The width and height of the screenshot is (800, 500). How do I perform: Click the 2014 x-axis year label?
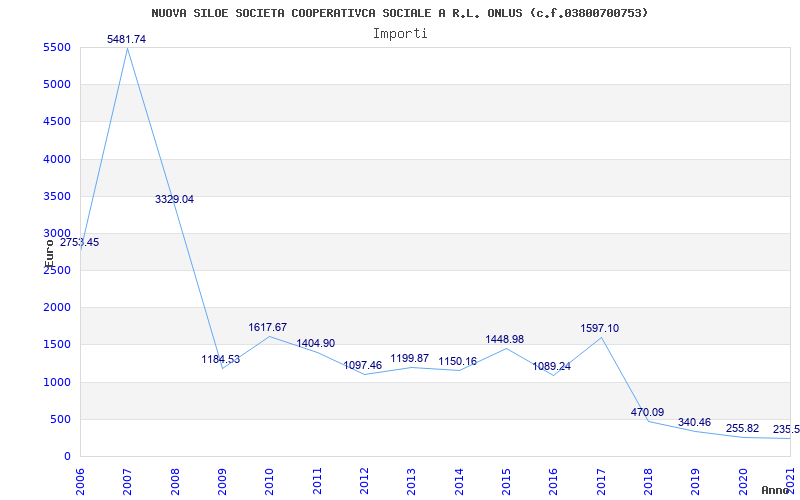pos(459,480)
